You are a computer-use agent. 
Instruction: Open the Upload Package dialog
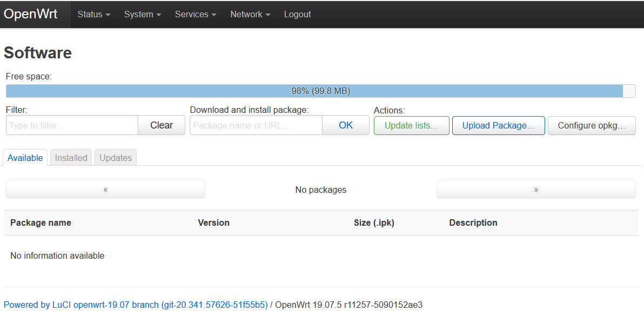coord(498,125)
